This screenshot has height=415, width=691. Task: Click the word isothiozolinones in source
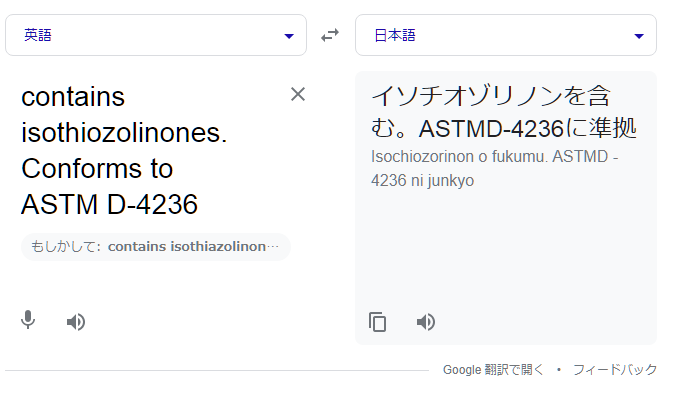click(124, 133)
